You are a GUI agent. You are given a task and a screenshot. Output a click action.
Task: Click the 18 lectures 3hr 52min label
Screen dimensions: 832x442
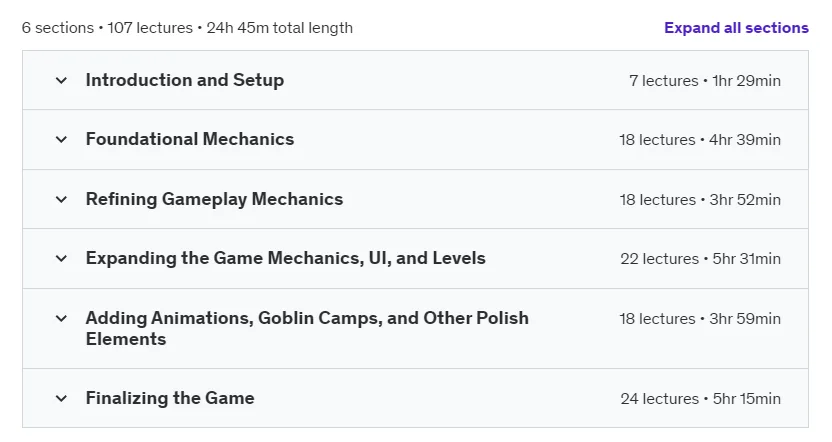click(x=700, y=200)
